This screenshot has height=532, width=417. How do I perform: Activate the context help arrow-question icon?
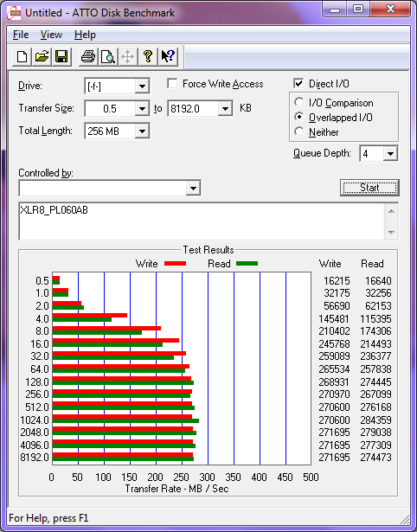tap(168, 57)
